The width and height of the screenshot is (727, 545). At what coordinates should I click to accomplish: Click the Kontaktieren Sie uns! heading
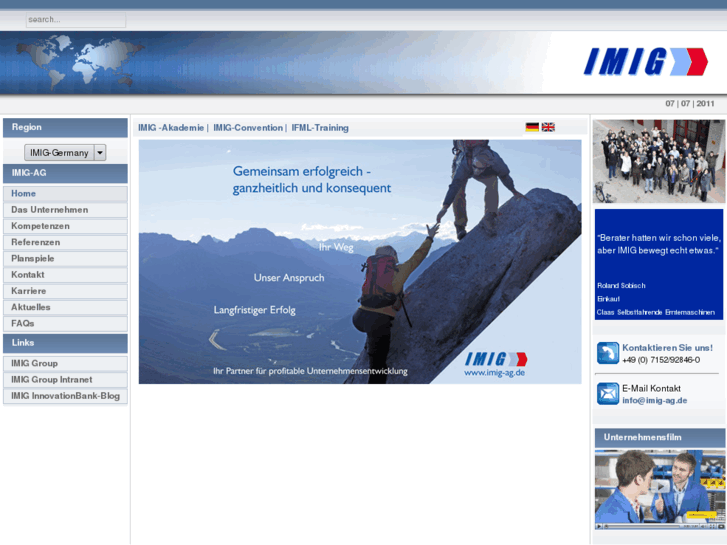click(x=667, y=347)
